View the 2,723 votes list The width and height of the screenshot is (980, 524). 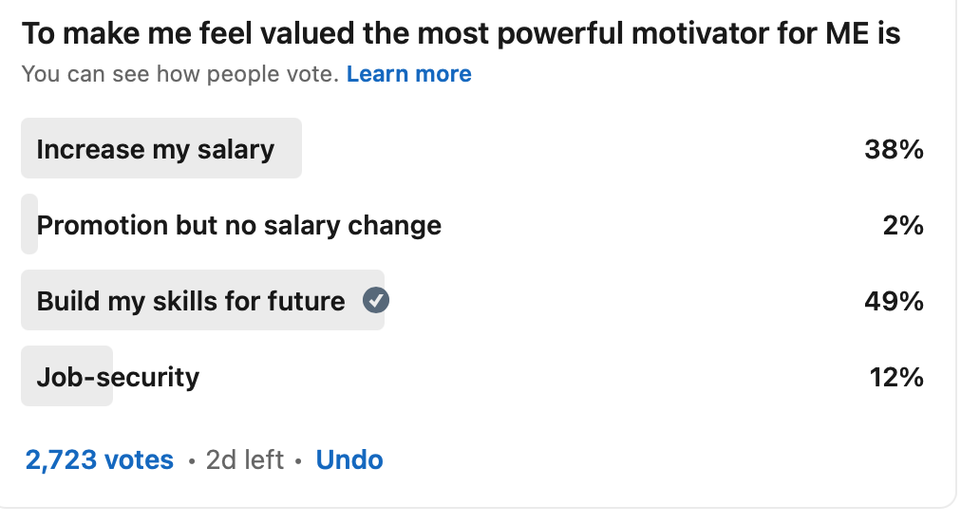[x=100, y=460]
